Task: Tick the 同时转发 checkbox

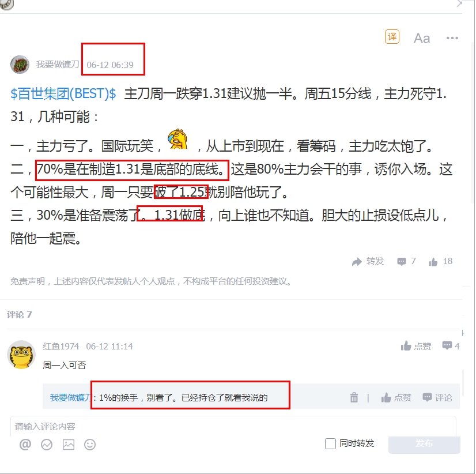Action: coord(330,443)
